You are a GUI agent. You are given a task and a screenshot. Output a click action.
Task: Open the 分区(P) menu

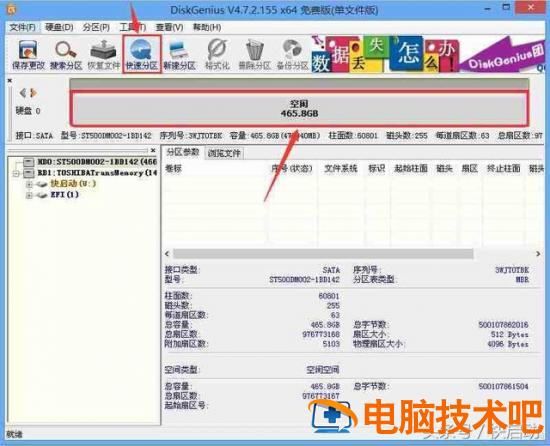[96, 27]
